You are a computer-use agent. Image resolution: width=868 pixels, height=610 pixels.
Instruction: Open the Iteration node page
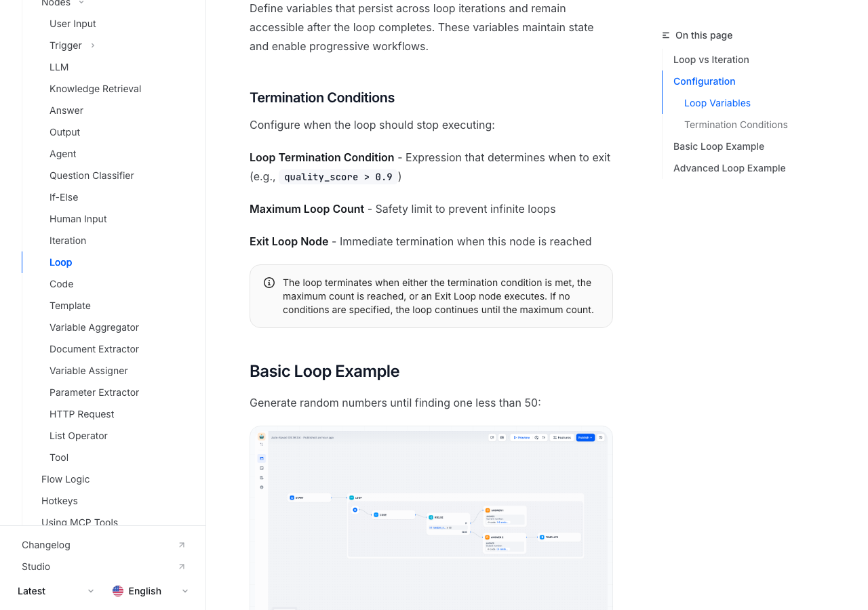tap(68, 241)
